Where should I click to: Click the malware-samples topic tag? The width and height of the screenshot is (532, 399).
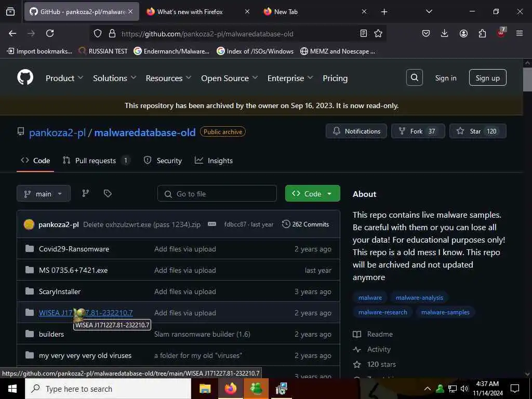coord(445,312)
